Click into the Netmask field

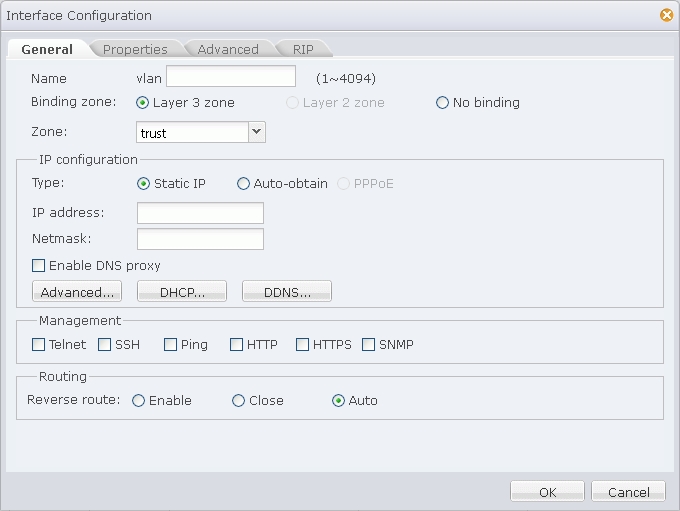[x=200, y=239]
